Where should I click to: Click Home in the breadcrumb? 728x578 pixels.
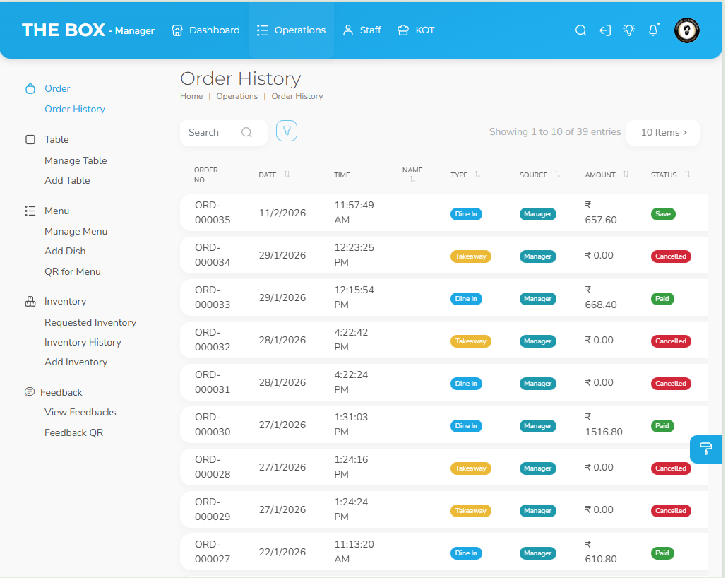(191, 96)
